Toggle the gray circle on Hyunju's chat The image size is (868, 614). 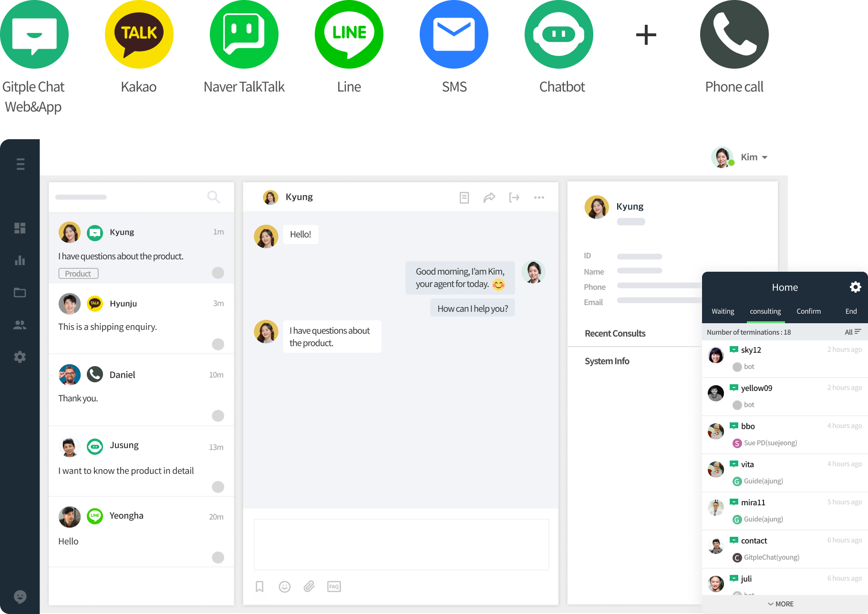click(x=218, y=344)
